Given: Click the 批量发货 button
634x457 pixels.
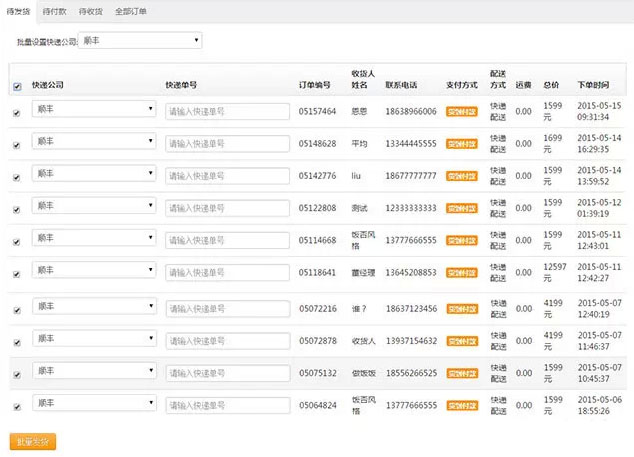Looking at the screenshot, I should (x=33, y=441).
